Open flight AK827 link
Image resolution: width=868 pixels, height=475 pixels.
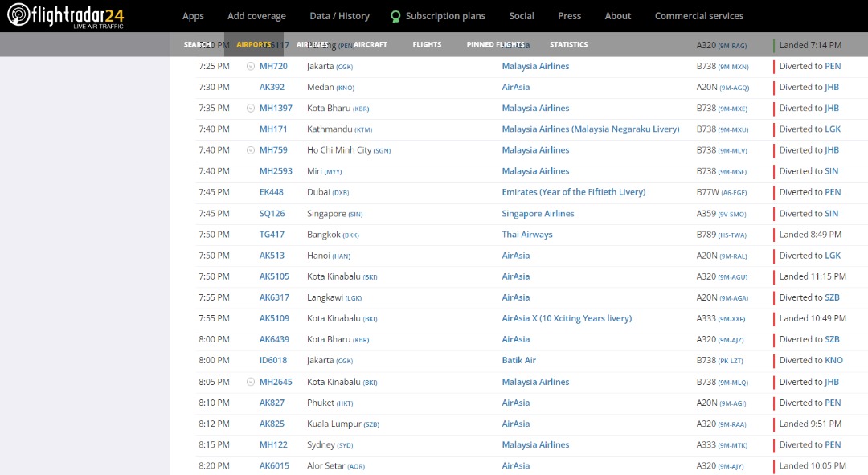272,403
